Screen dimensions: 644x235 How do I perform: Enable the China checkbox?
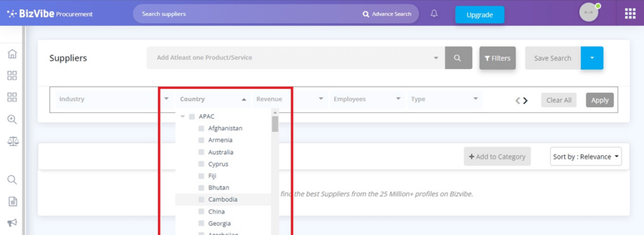click(201, 212)
